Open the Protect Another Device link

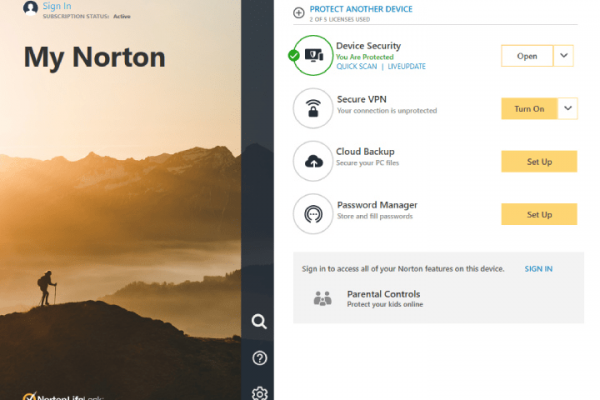coord(361,9)
